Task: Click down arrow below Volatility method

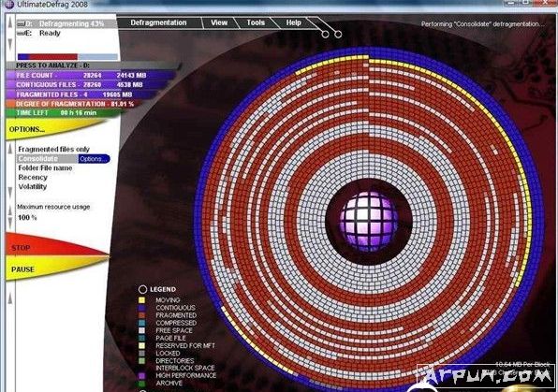Action: click(x=10, y=193)
